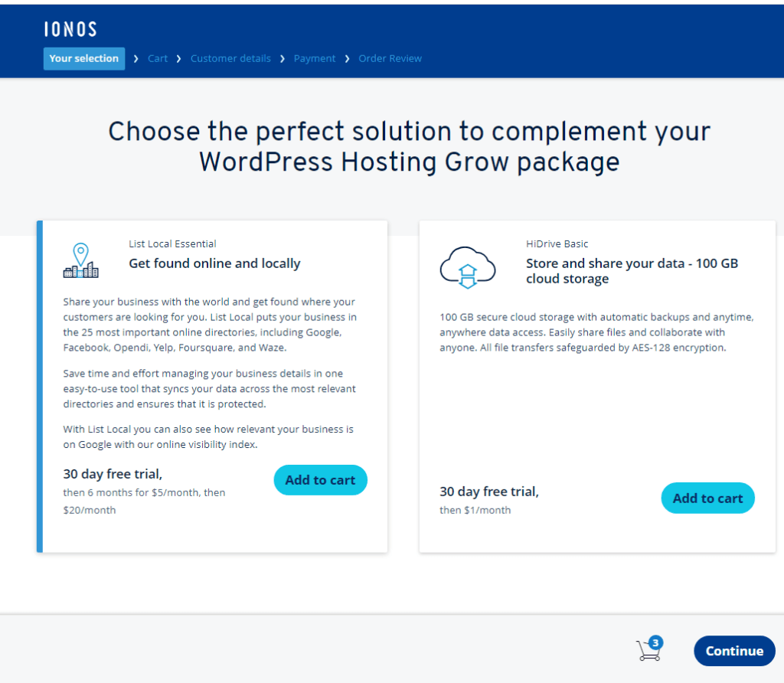
Task: Click the HiDrive cloud storage icon
Action: tap(467, 267)
